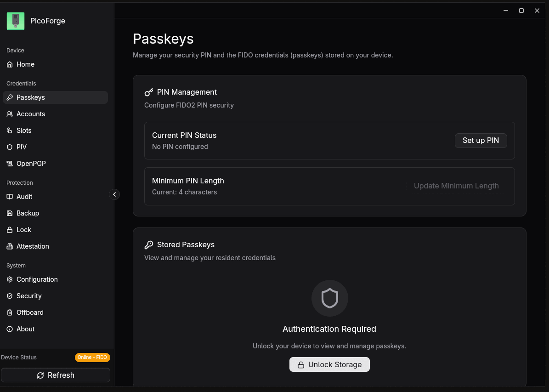Viewport: 549px width, 392px height.
Task: Click the "Device Status" label
Action: tap(19, 358)
